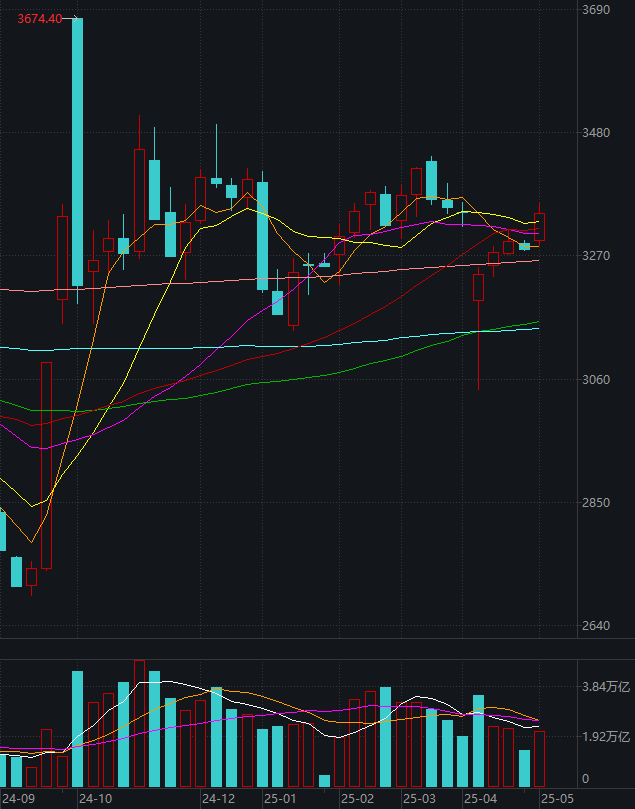The width and height of the screenshot is (635, 809).
Task: Select the tallest cyan candlestick peaking at 3674.40
Action: (x=77, y=150)
